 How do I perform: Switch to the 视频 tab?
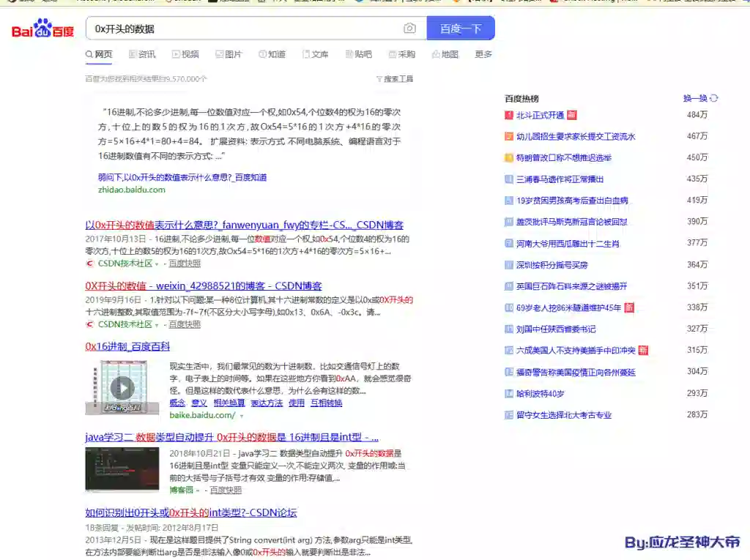185,54
